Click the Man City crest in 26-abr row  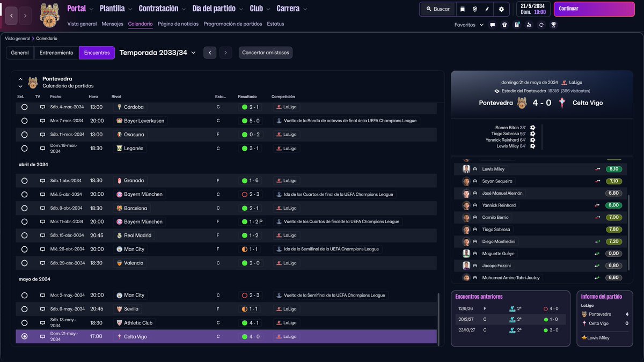[x=120, y=249]
